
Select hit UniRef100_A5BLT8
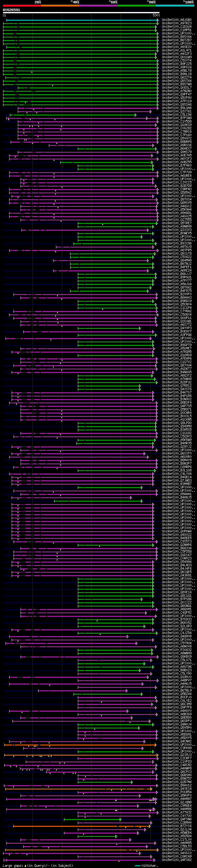click(177, 71)
